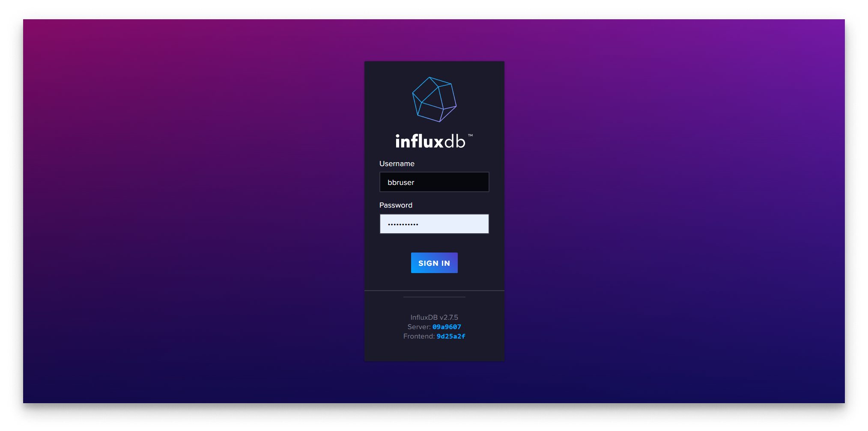Click the InfluxDB v2.7.5 version text

pos(434,317)
